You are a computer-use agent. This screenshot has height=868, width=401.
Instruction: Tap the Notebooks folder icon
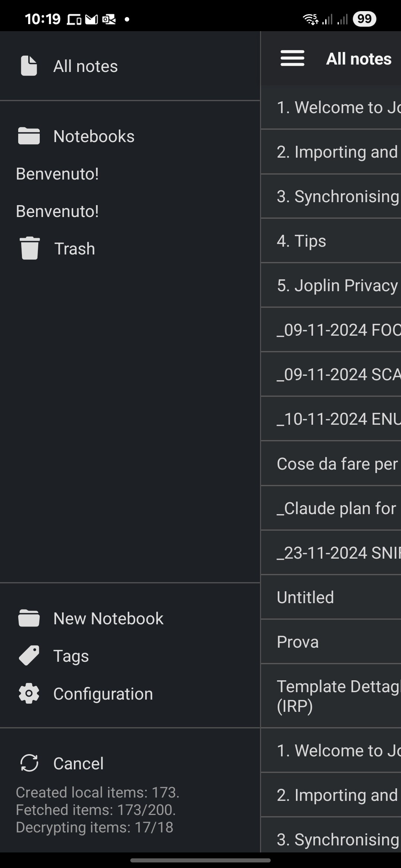point(29,136)
